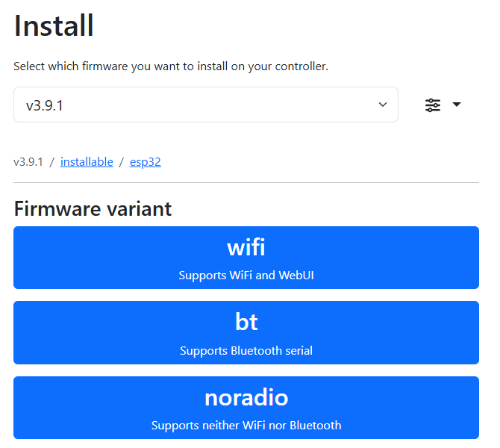Open the installable breadcrumb link
Screen dimensions: 500x448
[x=87, y=162]
